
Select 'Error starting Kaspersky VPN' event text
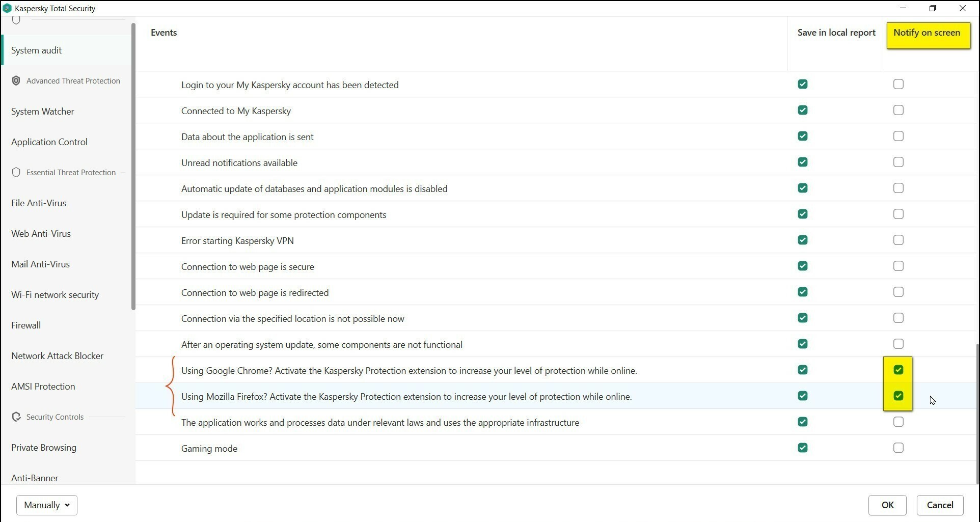coord(237,240)
